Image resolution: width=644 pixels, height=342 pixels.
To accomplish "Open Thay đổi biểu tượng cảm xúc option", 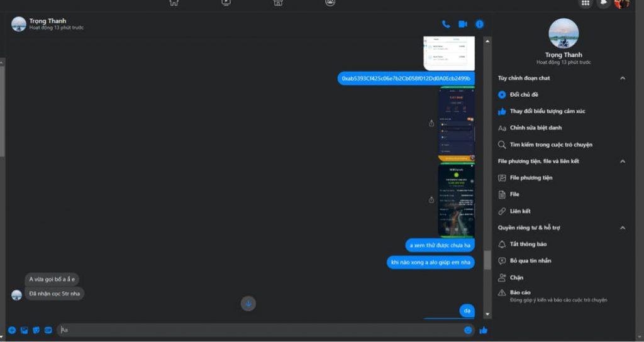I will coord(547,111).
